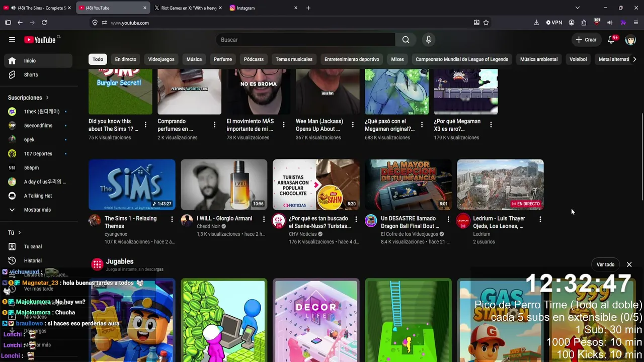This screenshot has width=644, height=362.
Task: Select the Perfume filter chip
Action: point(222,59)
